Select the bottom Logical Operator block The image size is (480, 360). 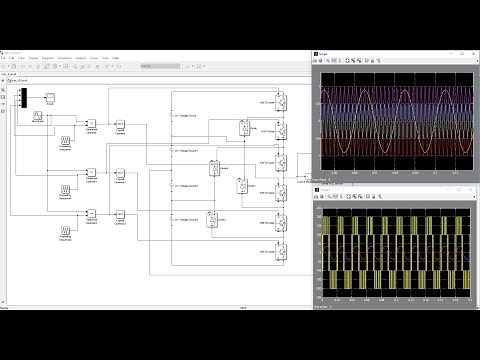(120, 214)
